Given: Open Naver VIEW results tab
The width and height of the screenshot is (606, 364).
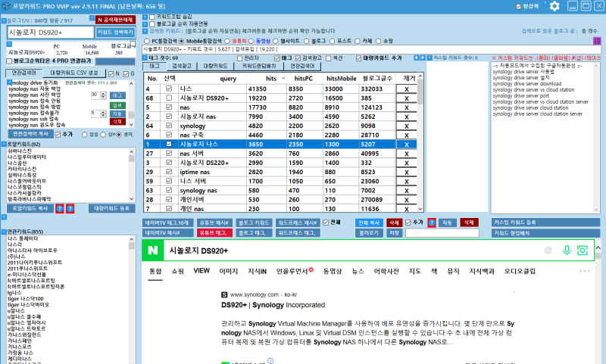Looking at the screenshot, I should (201, 271).
